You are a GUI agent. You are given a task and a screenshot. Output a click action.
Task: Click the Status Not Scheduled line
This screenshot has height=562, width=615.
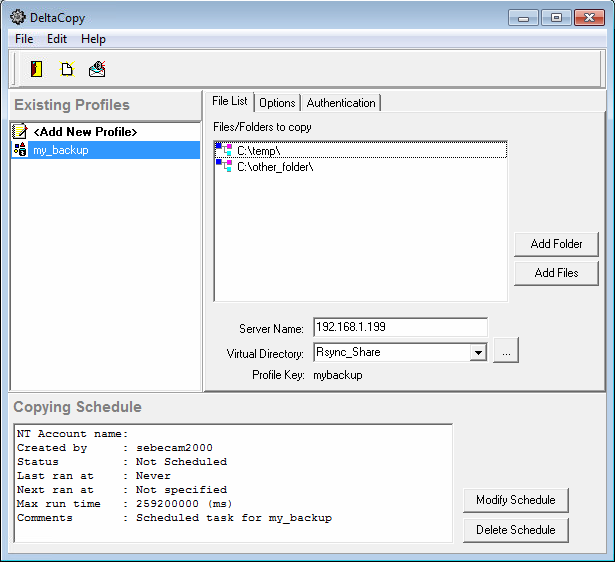click(x=122, y=462)
